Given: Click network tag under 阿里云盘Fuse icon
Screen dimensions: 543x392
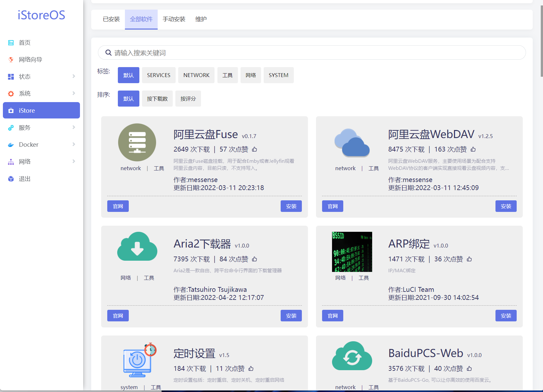Looking at the screenshot, I should click(131, 168).
